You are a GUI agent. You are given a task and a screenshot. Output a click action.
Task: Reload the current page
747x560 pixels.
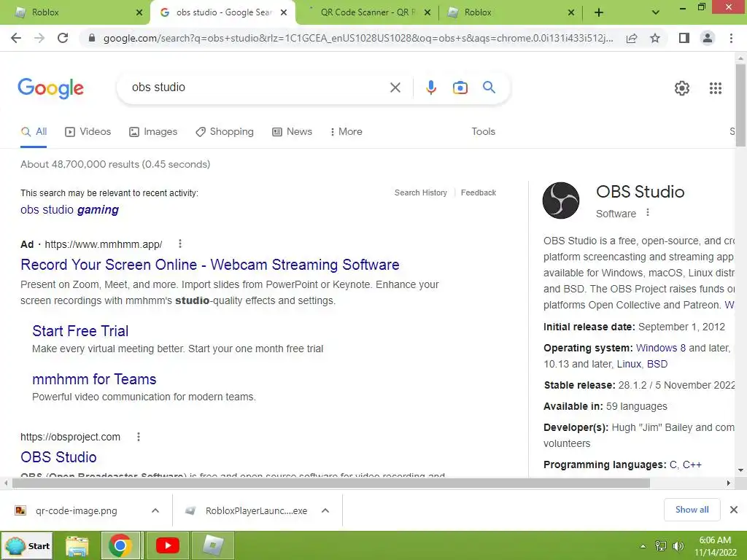(63, 38)
